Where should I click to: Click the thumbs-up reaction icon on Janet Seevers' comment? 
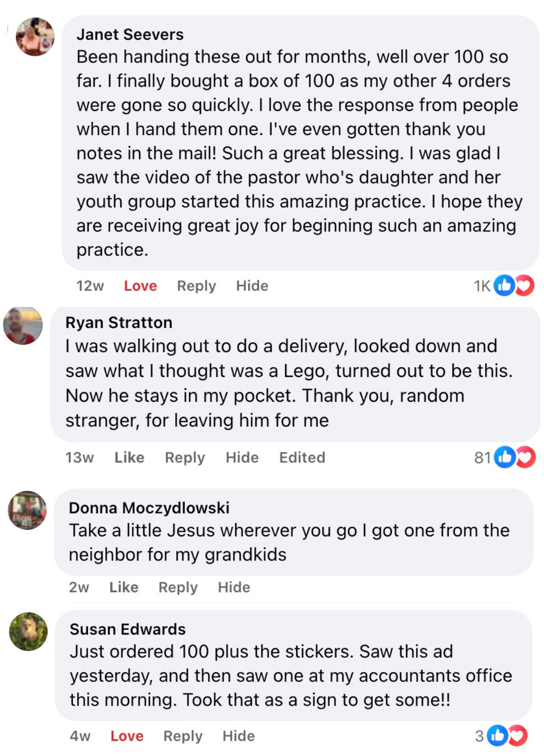(x=503, y=285)
